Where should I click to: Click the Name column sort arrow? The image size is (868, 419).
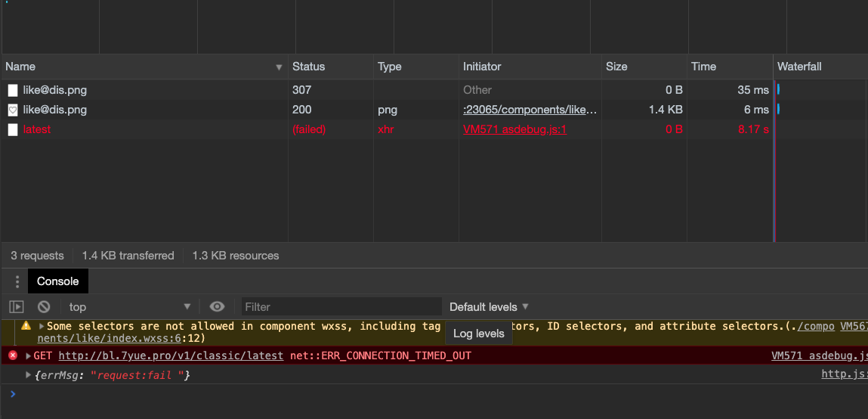[x=279, y=67]
